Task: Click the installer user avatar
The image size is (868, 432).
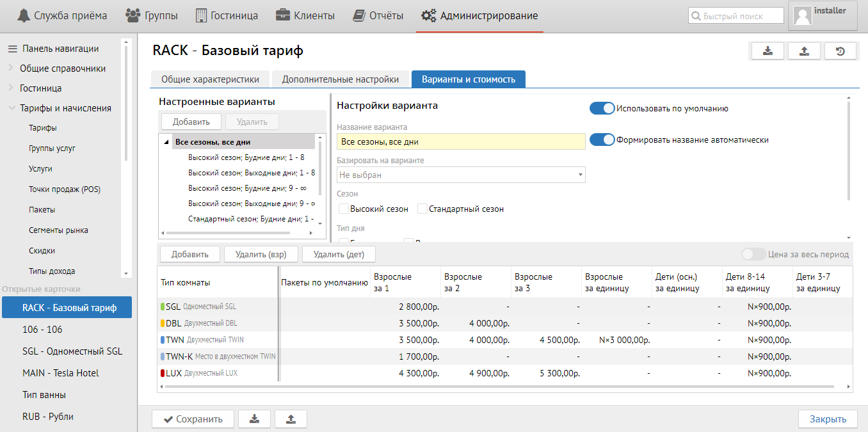Action: (803, 16)
